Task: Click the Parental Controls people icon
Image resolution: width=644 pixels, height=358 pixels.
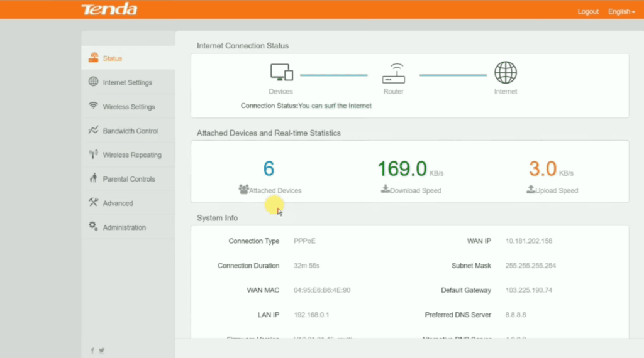Action: tap(93, 179)
